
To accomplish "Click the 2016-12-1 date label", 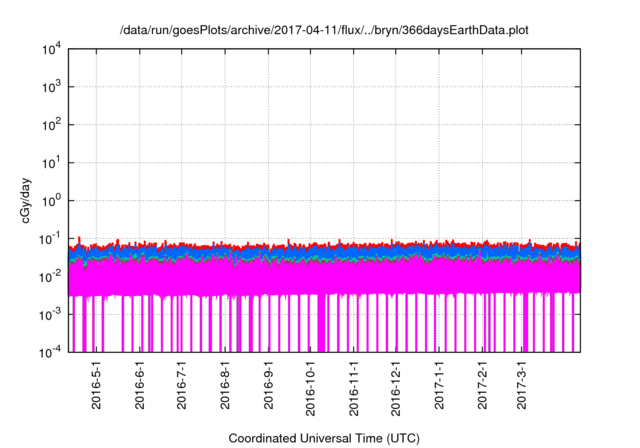I will pyautogui.click(x=396, y=388).
